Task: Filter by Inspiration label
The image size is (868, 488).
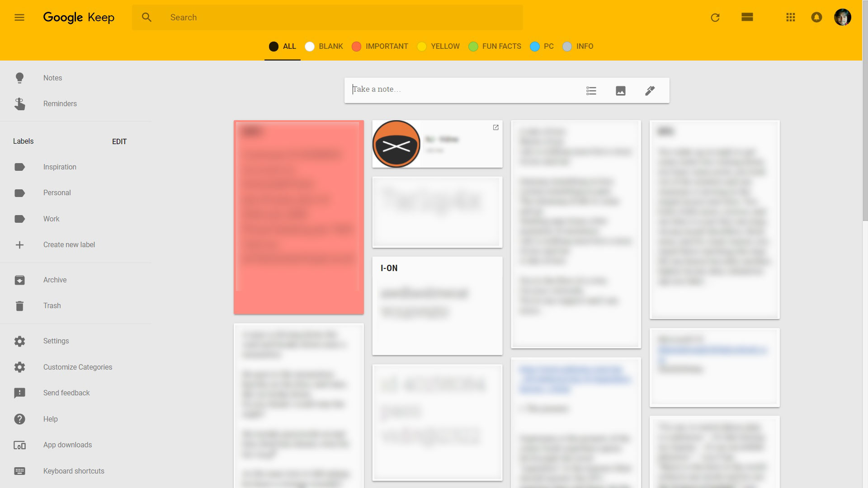Action: [60, 167]
